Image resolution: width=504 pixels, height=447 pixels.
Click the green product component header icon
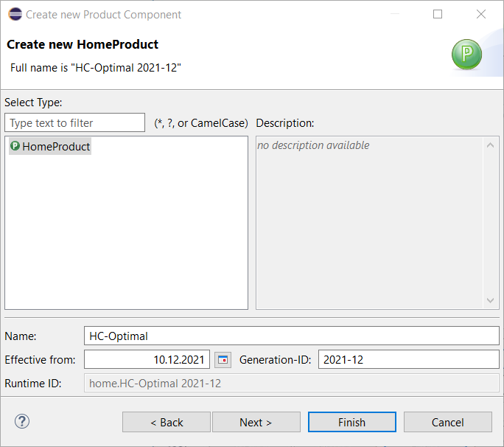point(466,56)
